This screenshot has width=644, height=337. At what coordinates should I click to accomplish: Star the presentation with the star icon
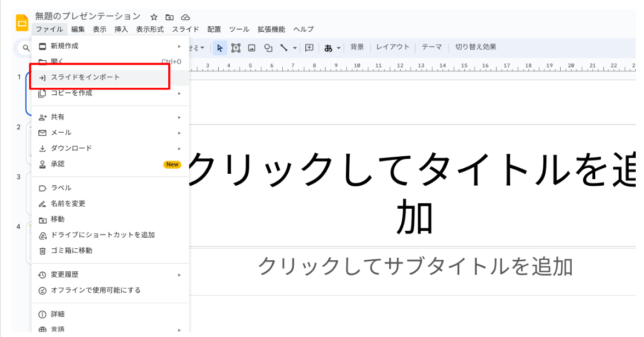coord(154,17)
